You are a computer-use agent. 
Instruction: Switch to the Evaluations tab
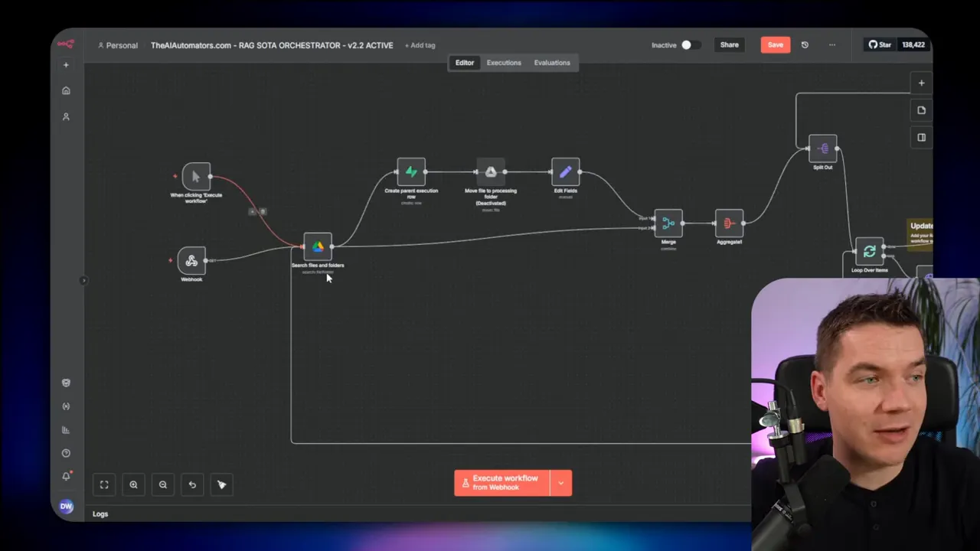552,63
